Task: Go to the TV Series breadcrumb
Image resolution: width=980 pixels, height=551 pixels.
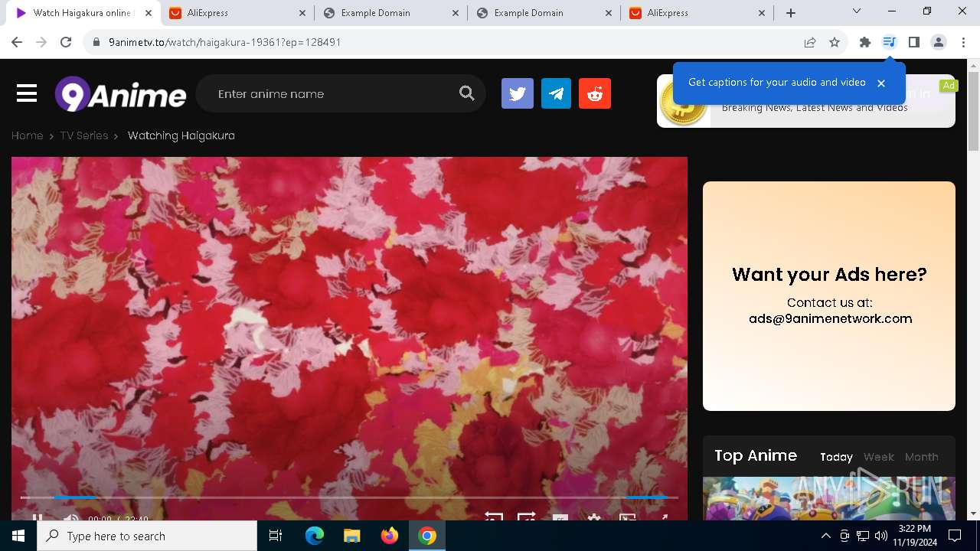Action: click(x=84, y=135)
